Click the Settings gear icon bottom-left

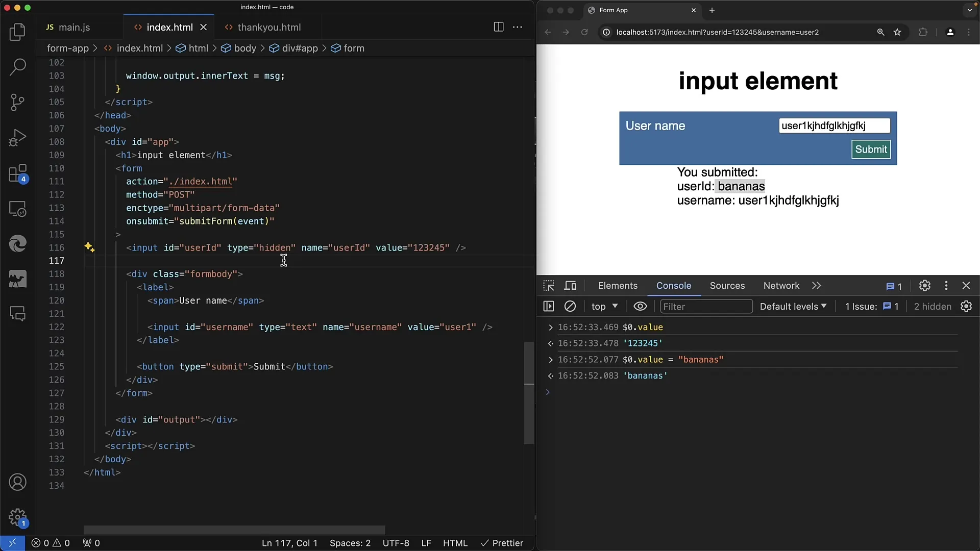[17, 517]
